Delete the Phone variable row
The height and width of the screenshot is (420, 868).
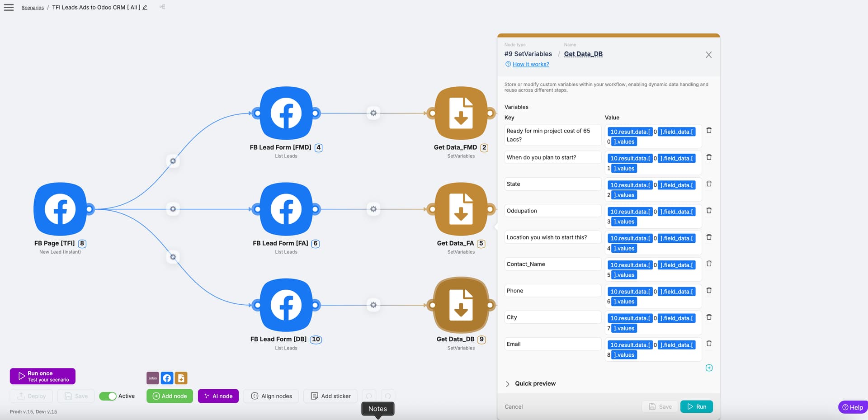pyautogui.click(x=709, y=290)
